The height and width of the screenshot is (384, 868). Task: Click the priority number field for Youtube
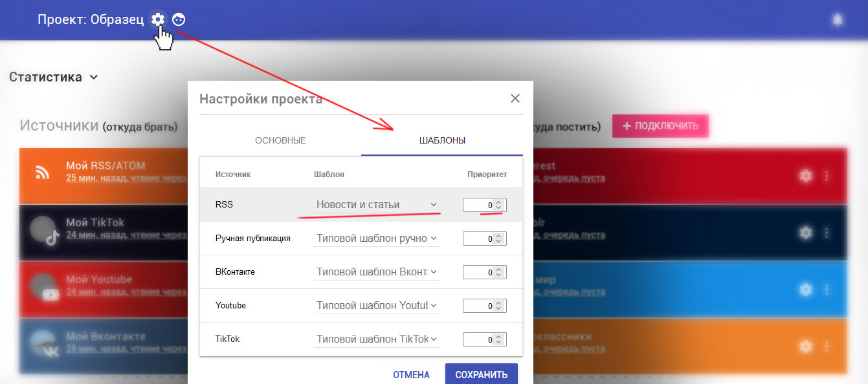[480, 306]
